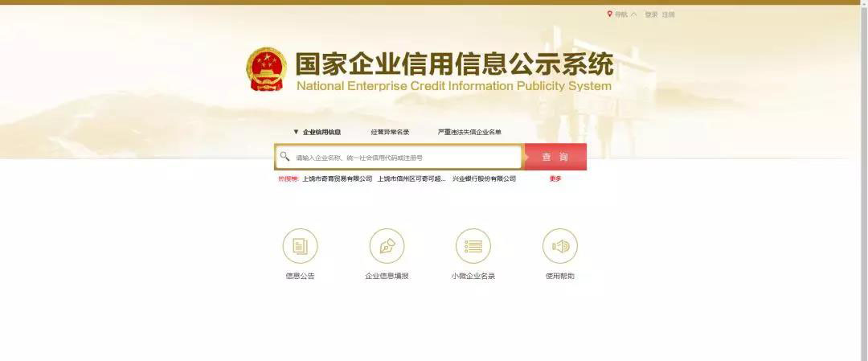Open the 企业信息填报 pen icon
This screenshot has width=868, height=361.
coord(387,246)
